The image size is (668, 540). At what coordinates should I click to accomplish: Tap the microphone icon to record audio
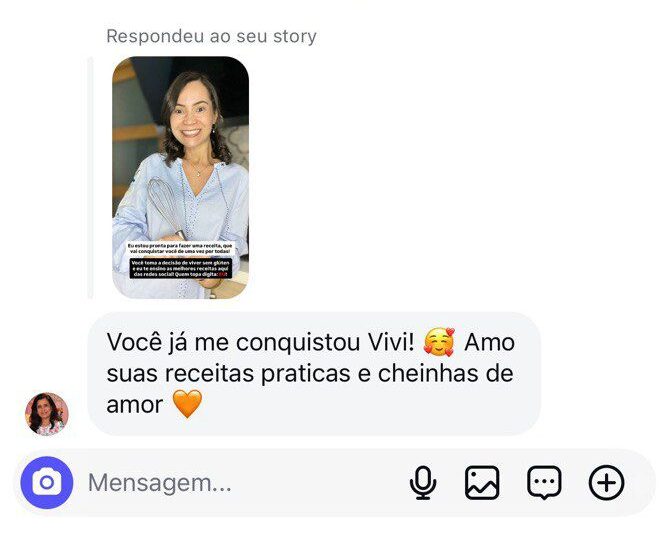click(423, 483)
